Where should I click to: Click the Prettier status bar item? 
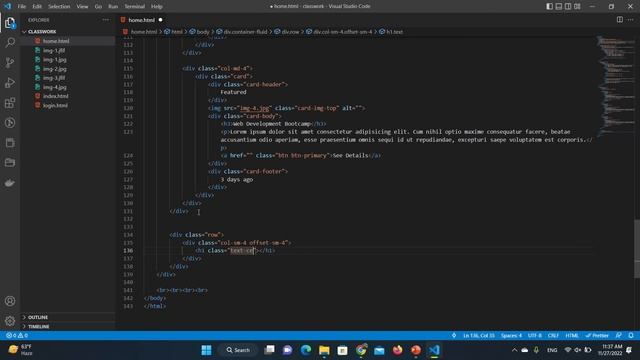(x=597, y=336)
